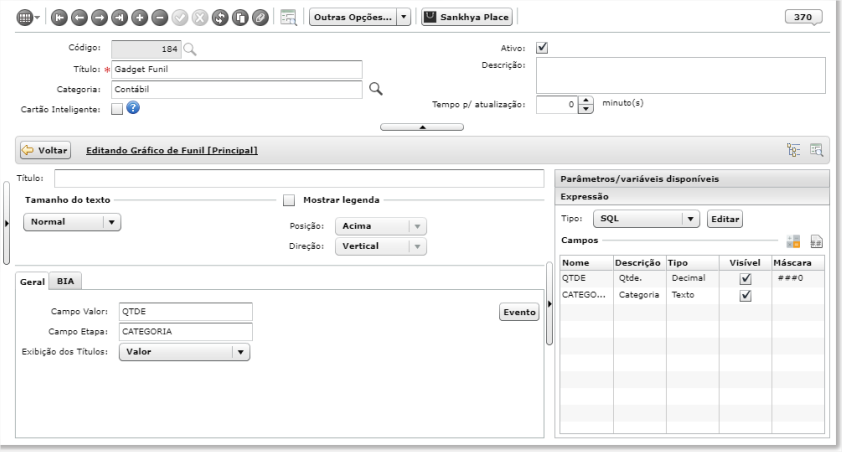Refresh the record with the circular arrows icon
Viewport: 842px width, 452px height.
coord(220,18)
